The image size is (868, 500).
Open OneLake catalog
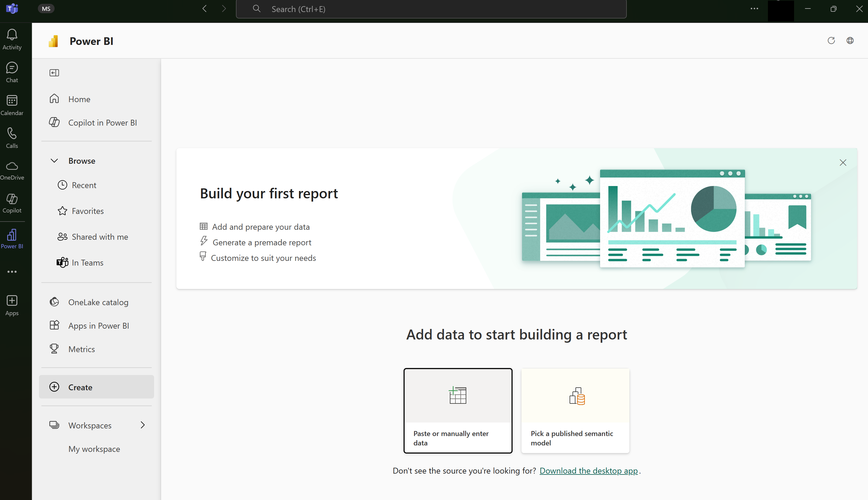pyautogui.click(x=98, y=302)
